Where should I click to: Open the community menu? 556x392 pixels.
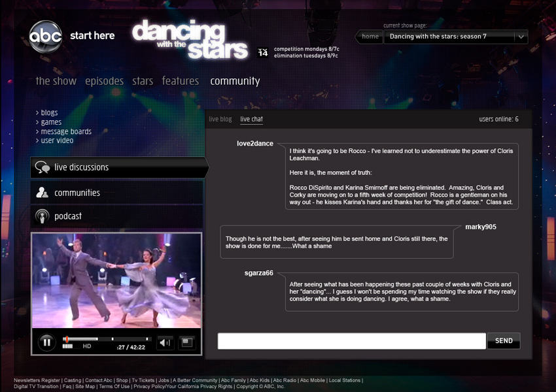235,82
